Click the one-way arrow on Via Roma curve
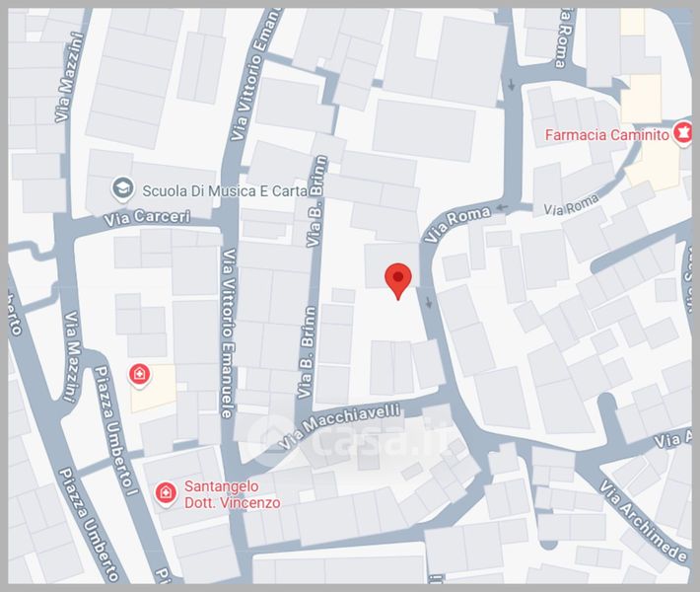 [503, 207]
